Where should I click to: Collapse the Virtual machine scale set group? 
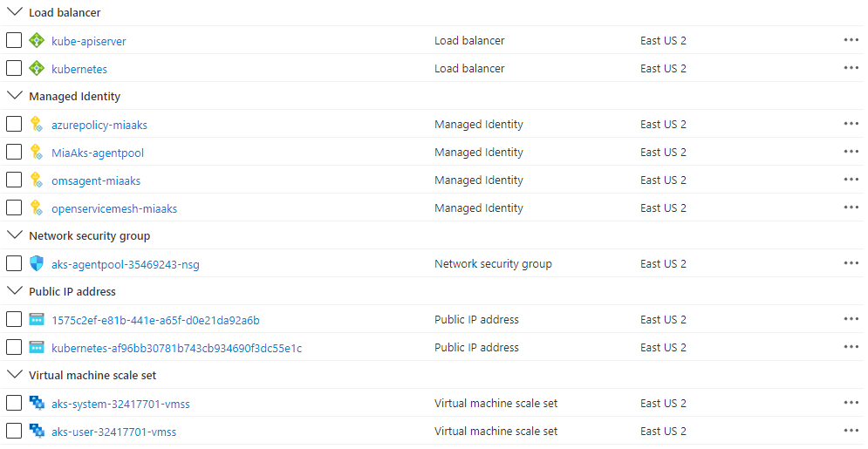(x=14, y=374)
